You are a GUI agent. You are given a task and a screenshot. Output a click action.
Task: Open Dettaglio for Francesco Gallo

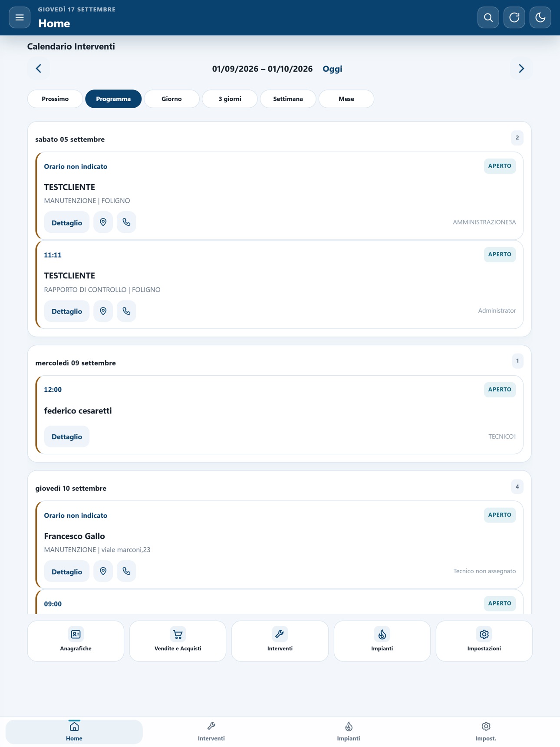(67, 572)
